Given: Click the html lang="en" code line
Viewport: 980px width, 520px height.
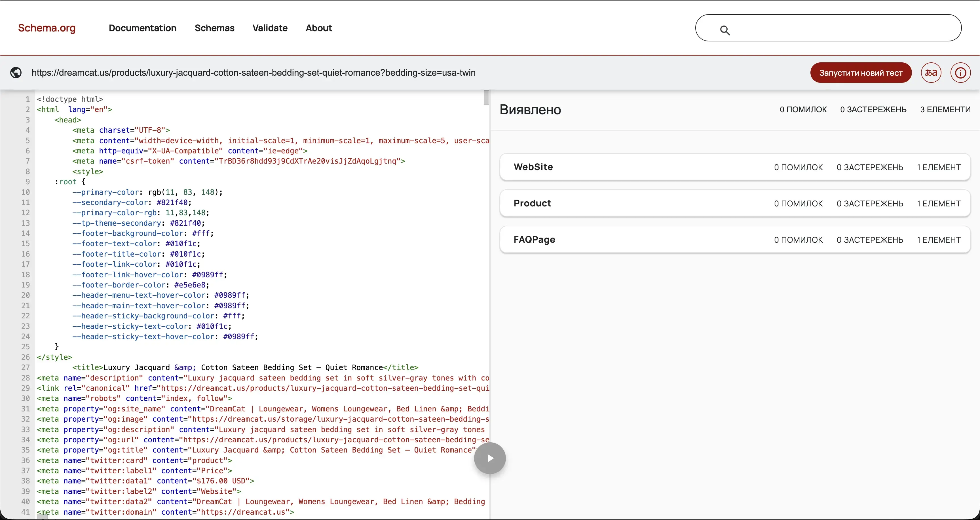Looking at the screenshot, I should pos(75,109).
